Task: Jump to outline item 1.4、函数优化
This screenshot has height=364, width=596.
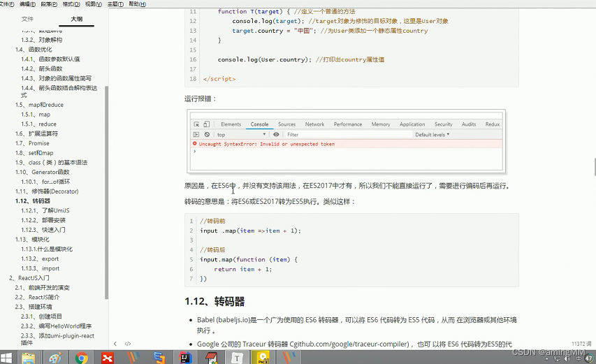Action: pyautogui.click(x=34, y=50)
